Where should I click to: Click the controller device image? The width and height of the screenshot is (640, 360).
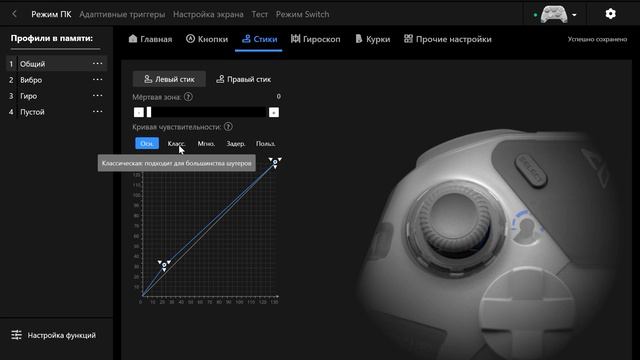[553, 14]
